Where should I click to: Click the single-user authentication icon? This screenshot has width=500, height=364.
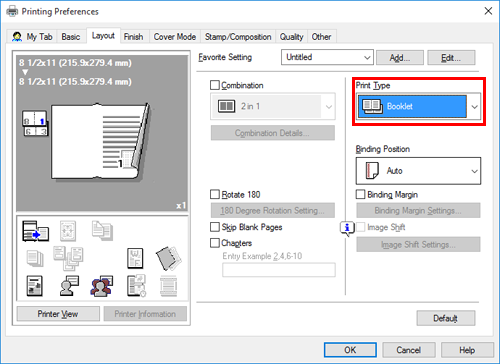click(69, 286)
